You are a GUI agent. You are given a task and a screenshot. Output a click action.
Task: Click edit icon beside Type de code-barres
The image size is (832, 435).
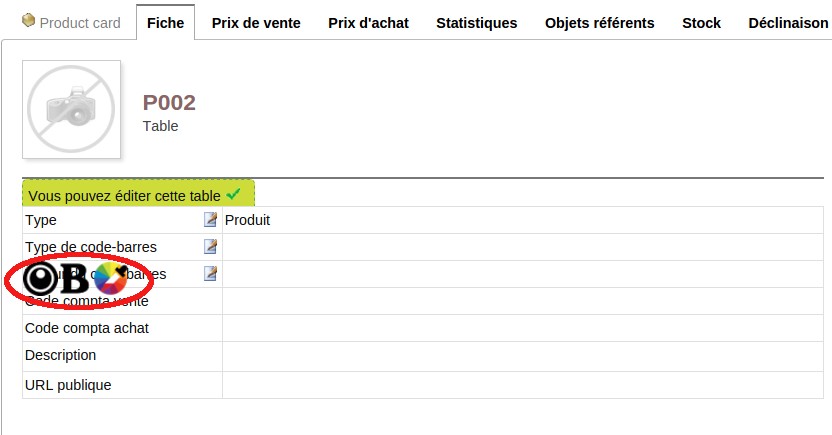(x=210, y=247)
